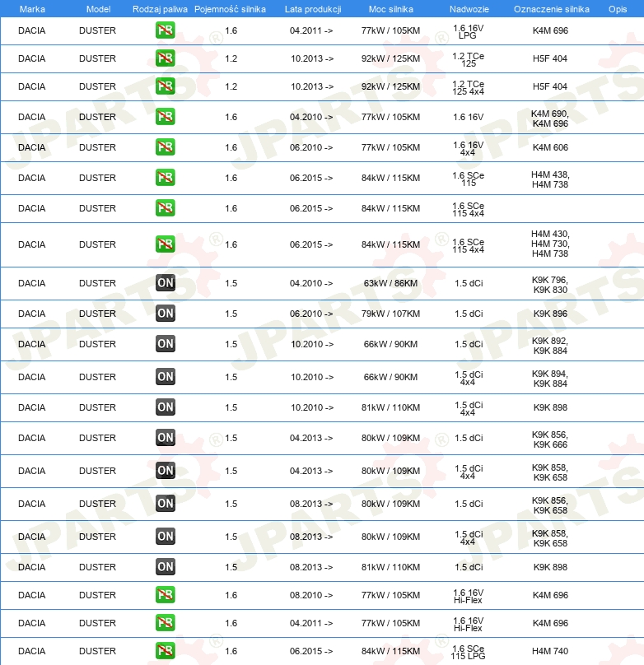Click petrol icon in the H4M 438, H4M 738 row
The width and height of the screenshot is (644, 665).
(165, 178)
